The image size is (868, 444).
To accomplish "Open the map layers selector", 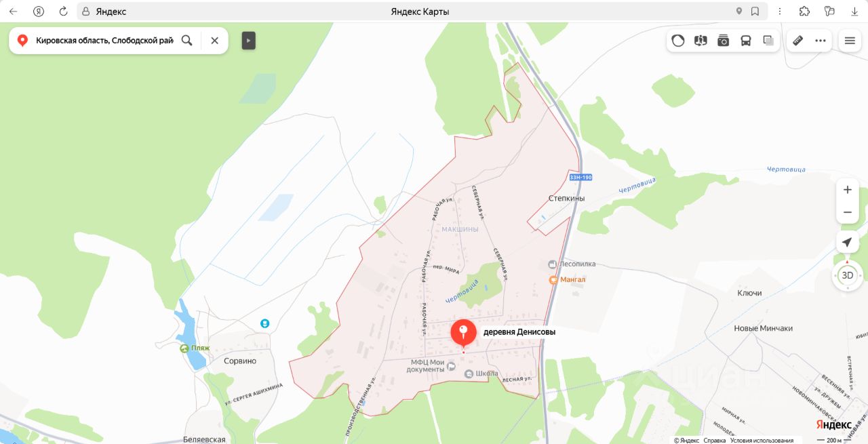I will 768,41.
